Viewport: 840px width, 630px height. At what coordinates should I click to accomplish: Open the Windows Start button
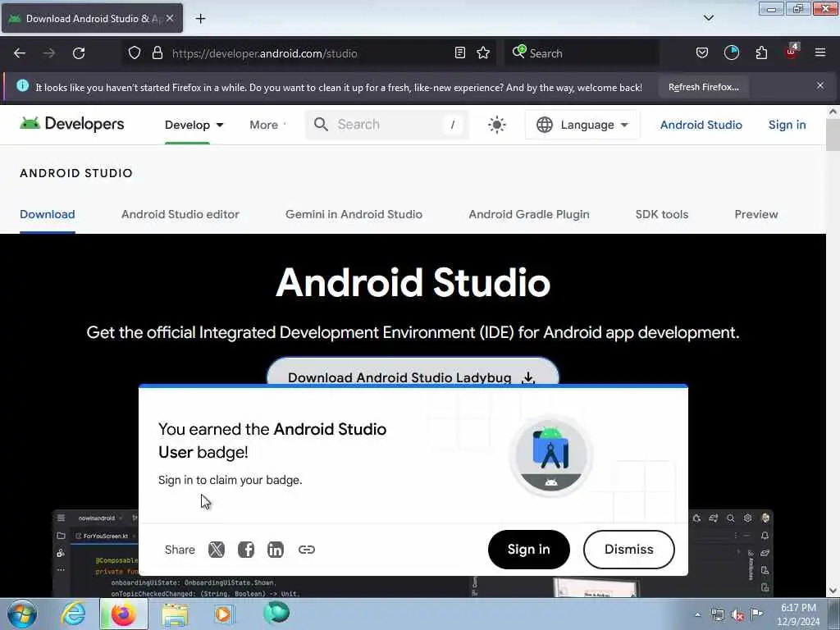pyautogui.click(x=22, y=614)
